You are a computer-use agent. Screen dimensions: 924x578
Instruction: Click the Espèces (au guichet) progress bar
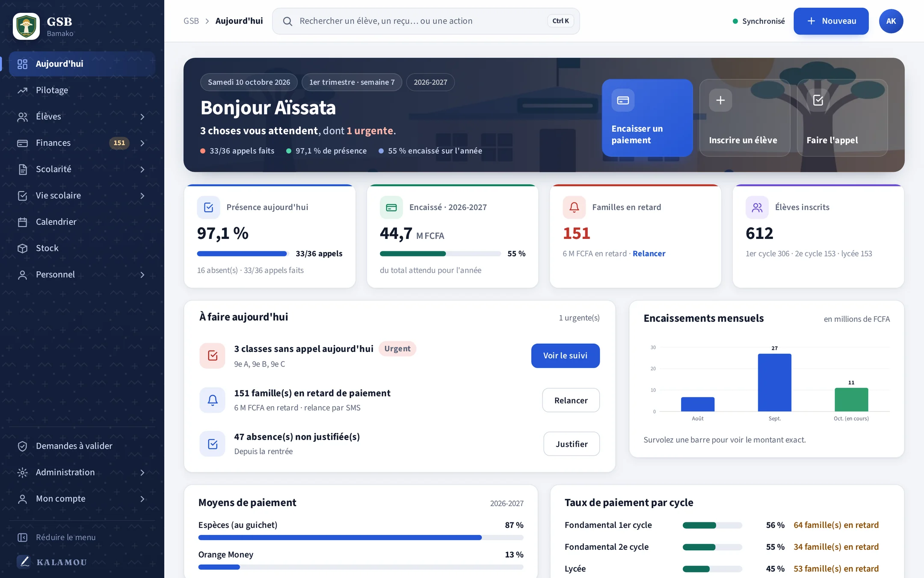(361, 537)
